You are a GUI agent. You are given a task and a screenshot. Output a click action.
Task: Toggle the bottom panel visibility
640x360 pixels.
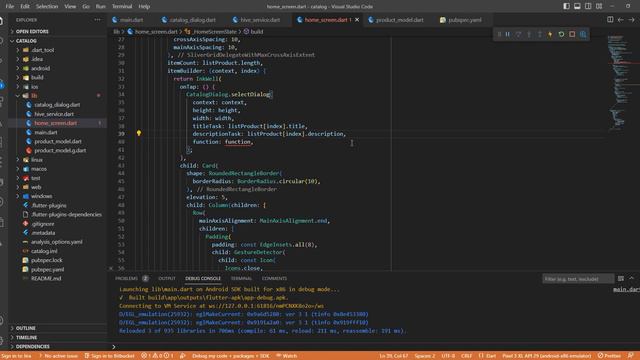[577, 6]
